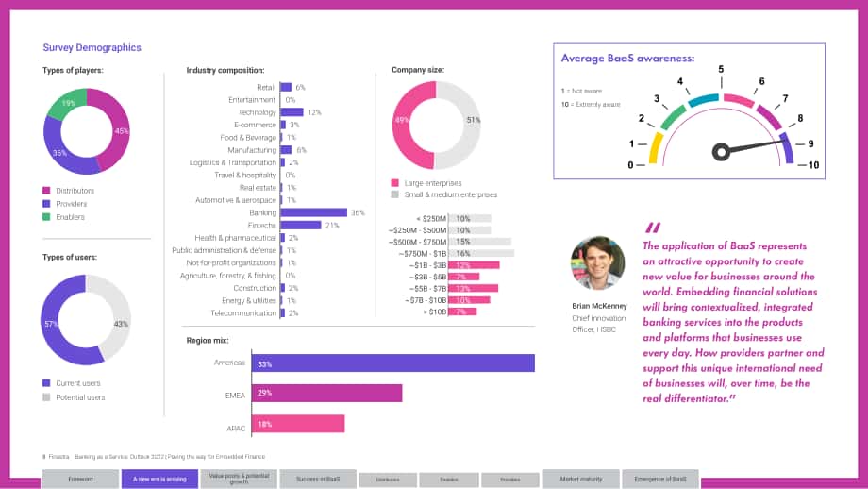Click the Small & medium enterprises legend swatch
This screenshot has height=489, width=868.
pos(394,194)
